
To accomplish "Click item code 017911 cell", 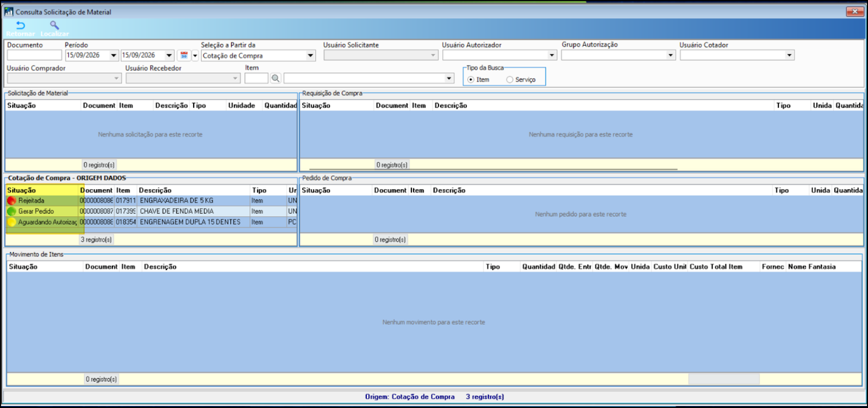I will point(126,200).
